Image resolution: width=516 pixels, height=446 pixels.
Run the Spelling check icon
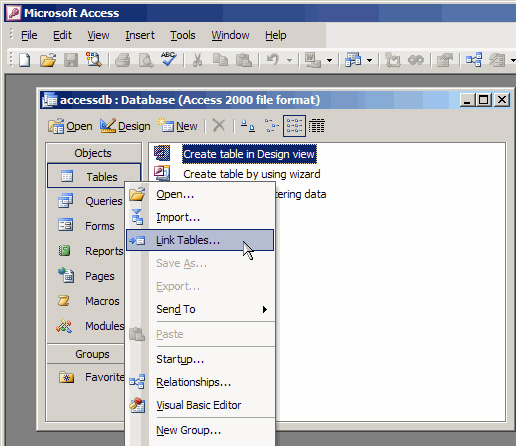point(169,59)
